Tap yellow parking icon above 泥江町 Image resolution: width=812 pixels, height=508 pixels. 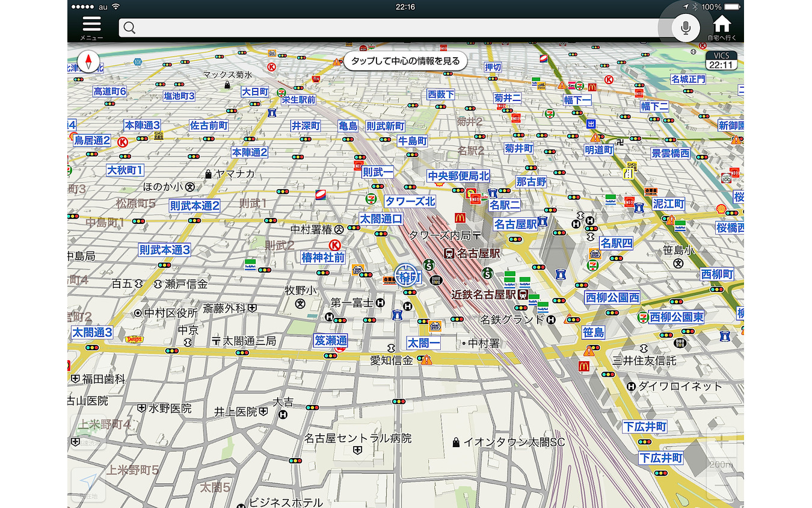pos(629,173)
